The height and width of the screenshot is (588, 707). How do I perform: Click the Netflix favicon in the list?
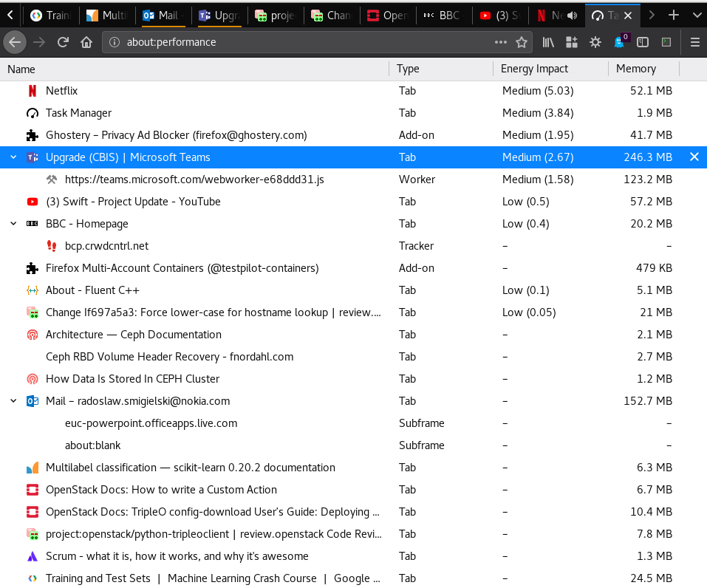[33, 91]
